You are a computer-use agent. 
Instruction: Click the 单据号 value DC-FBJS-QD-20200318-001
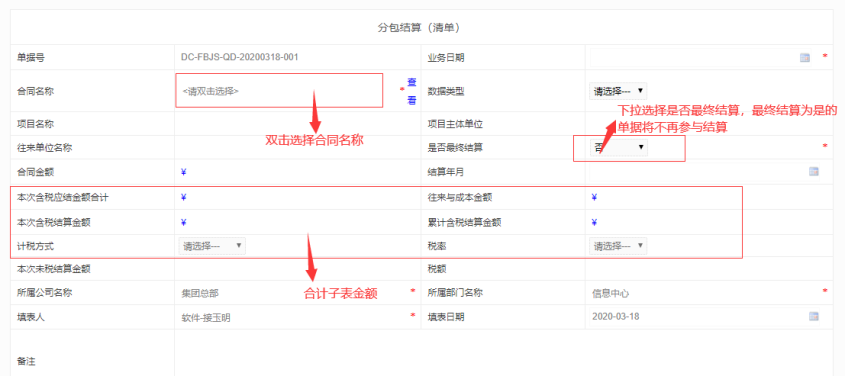pos(240,57)
